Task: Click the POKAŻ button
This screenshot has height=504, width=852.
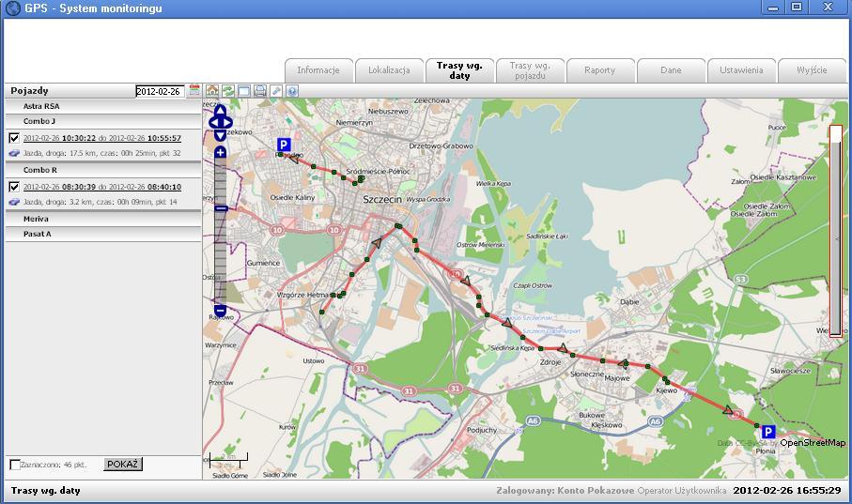Action: point(123,464)
